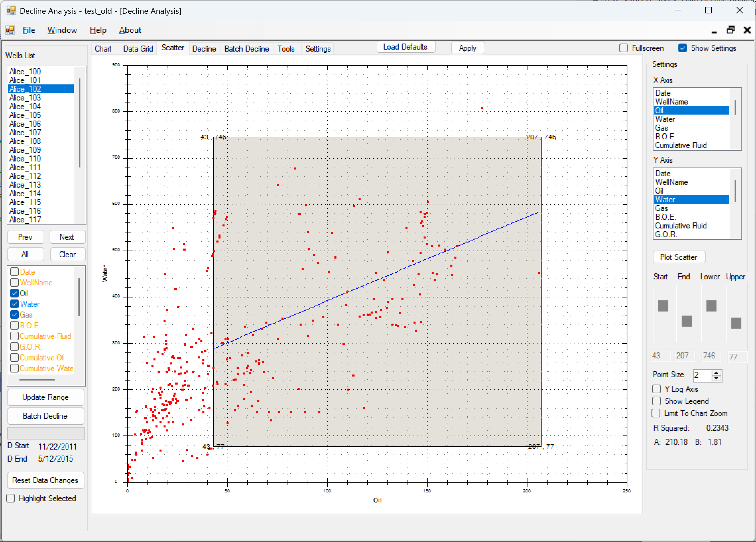Click the Update Range button
756x542 pixels.
46,397
